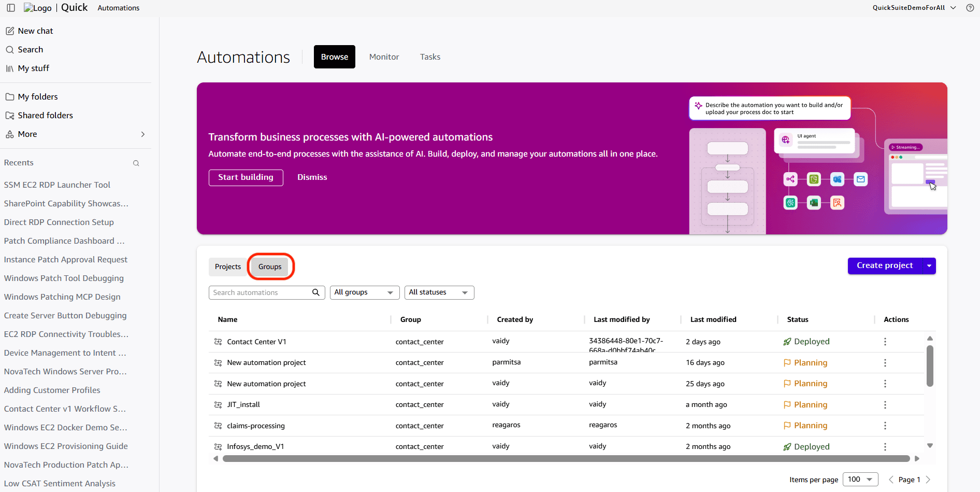Image resolution: width=980 pixels, height=492 pixels.
Task: Open actions menu for Contact Center V1
Action: (x=885, y=342)
